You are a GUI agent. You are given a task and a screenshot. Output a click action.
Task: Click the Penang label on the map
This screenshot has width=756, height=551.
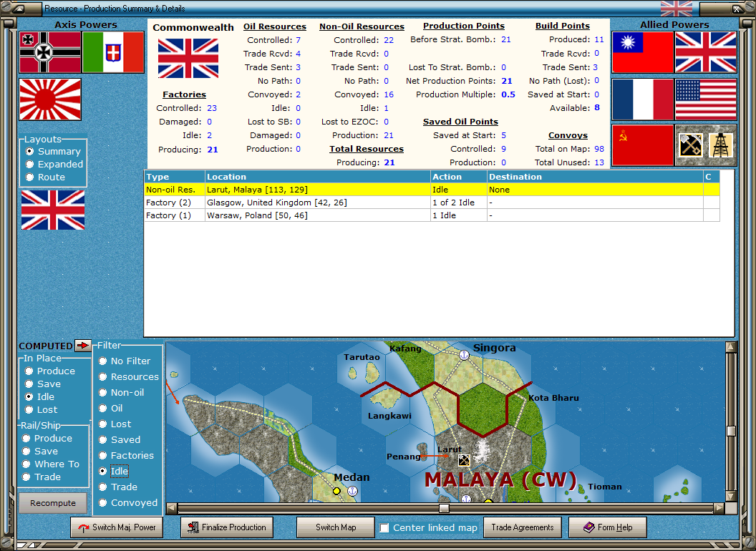403,457
